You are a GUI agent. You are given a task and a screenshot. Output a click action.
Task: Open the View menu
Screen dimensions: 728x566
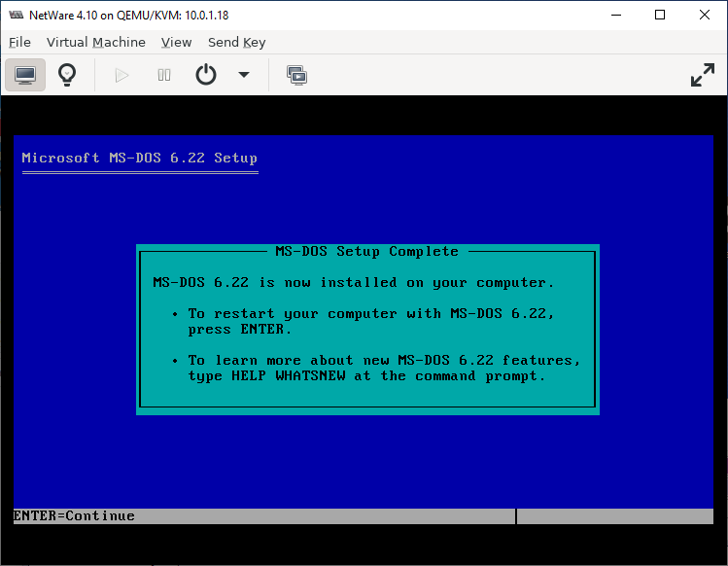[x=176, y=42]
